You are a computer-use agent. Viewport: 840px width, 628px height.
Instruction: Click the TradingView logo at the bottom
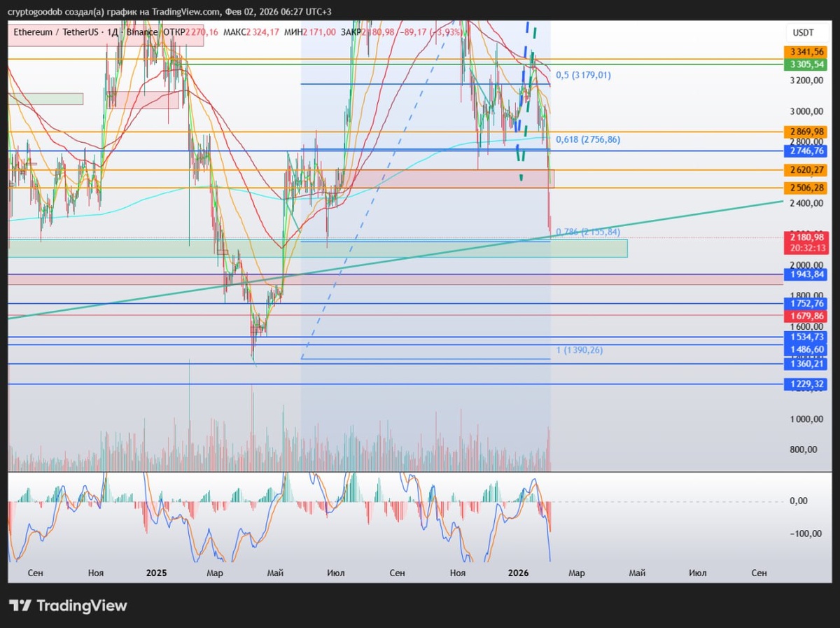[68, 606]
